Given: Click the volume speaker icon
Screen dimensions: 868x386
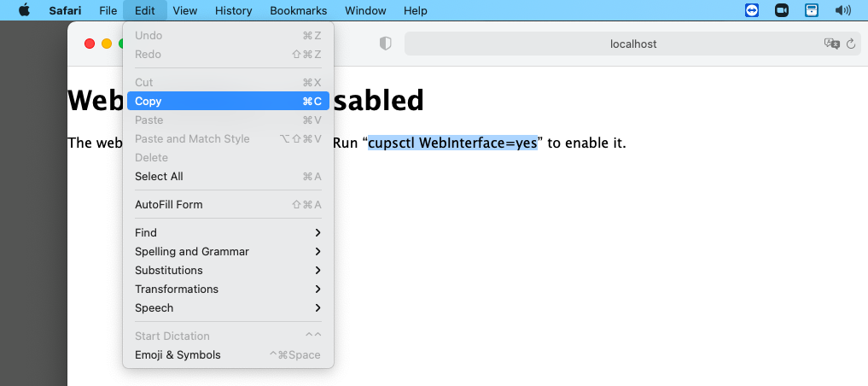Looking at the screenshot, I should 843,10.
